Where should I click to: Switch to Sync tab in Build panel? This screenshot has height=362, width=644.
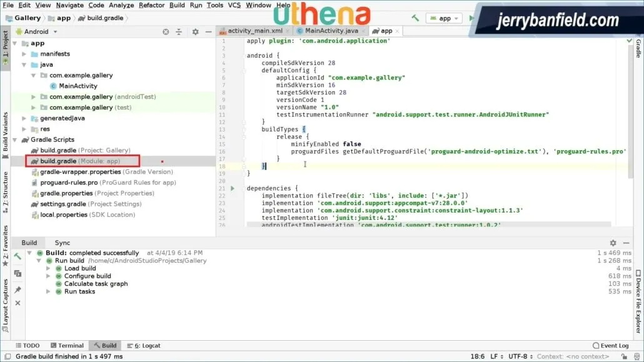[x=63, y=243]
